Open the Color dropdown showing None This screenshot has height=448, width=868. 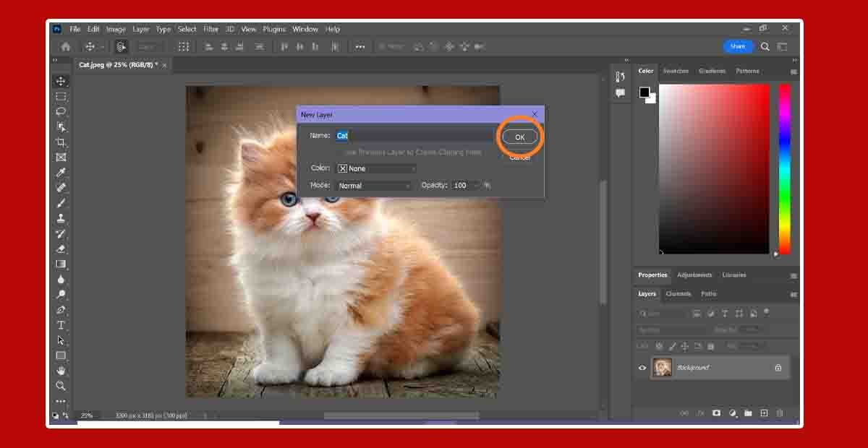coord(376,168)
